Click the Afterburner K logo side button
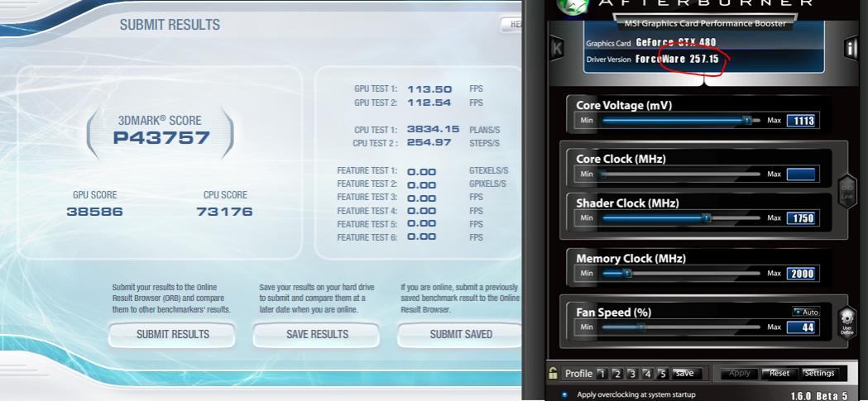The height and width of the screenshot is (401, 868). pyautogui.click(x=558, y=48)
